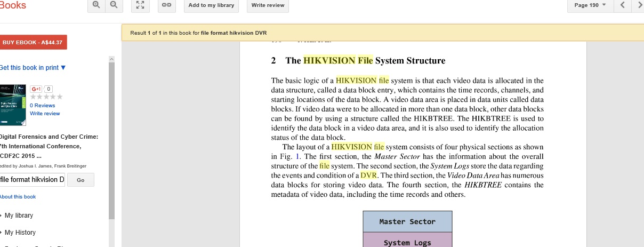Click the Write review toolbar button
The width and height of the screenshot is (644, 247).
(x=268, y=5)
